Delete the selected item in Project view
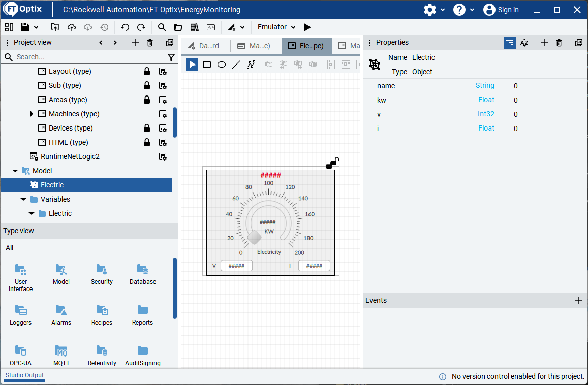Screen dimensions: 588x385 pyautogui.click(x=150, y=43)
